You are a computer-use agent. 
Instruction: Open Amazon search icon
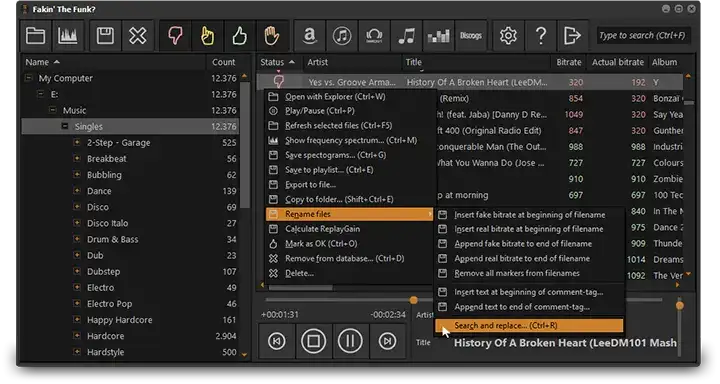[310, 35]
